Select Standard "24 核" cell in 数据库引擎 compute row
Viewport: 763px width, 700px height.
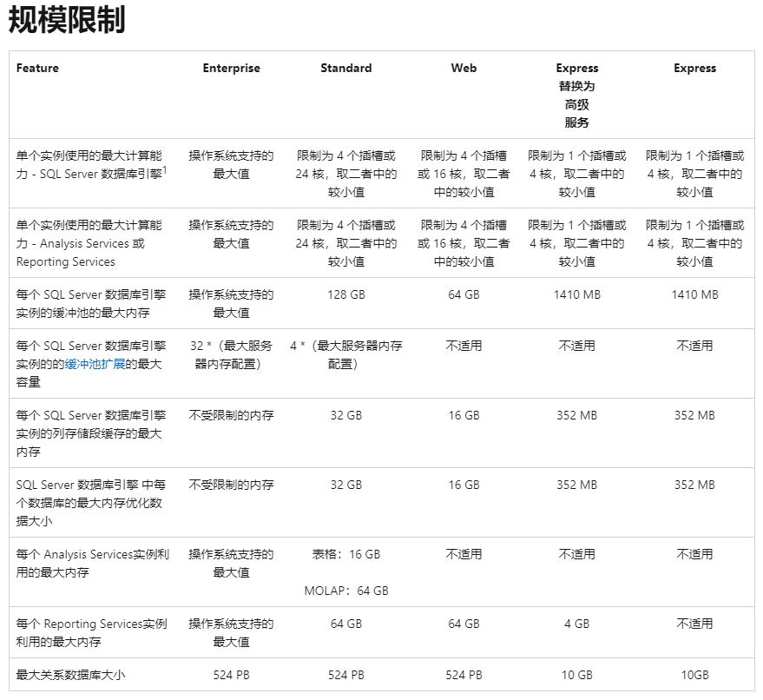click(x=346, y=174)
